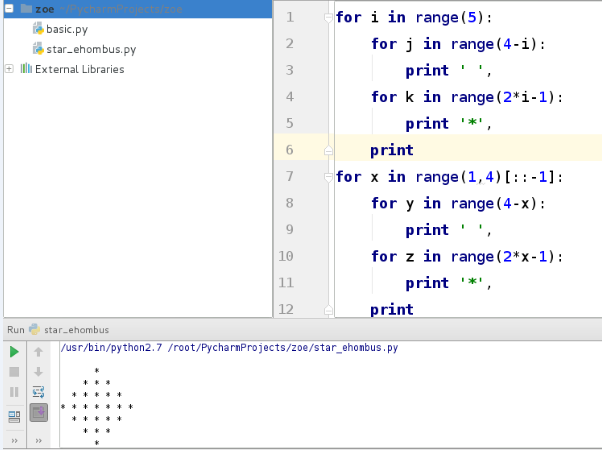Expand more actions chevron below scroll icon
Screen dimensions: 602x450
[38, 440]
